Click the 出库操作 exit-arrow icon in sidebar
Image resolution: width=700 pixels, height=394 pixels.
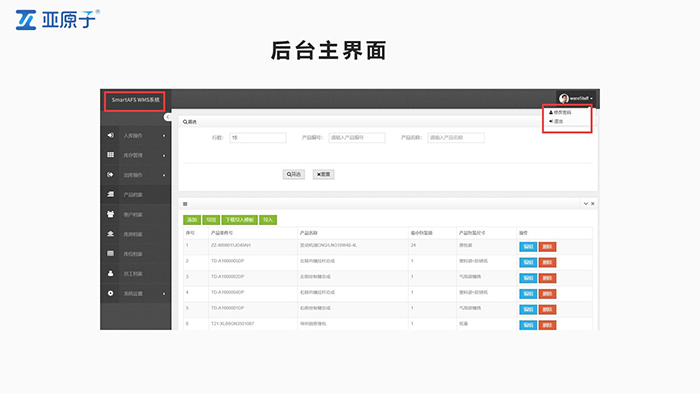pyautogui.click(x=110, y=174)
